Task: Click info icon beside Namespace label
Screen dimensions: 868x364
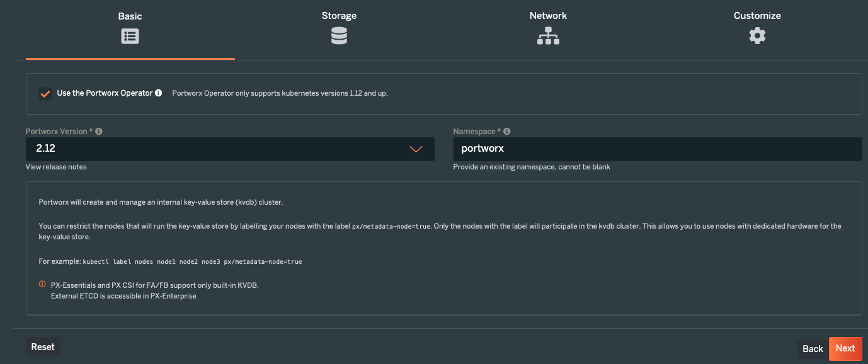Action: (507, 132)
